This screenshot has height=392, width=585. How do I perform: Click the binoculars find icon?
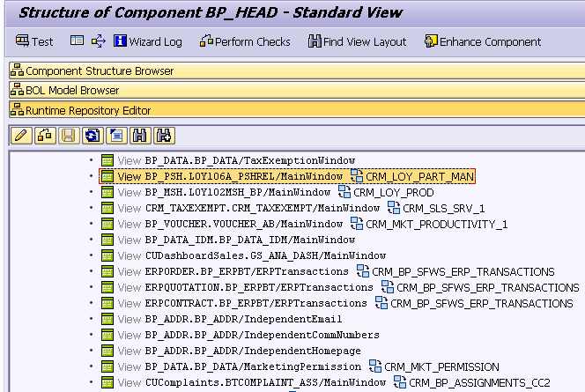[140, 136]
